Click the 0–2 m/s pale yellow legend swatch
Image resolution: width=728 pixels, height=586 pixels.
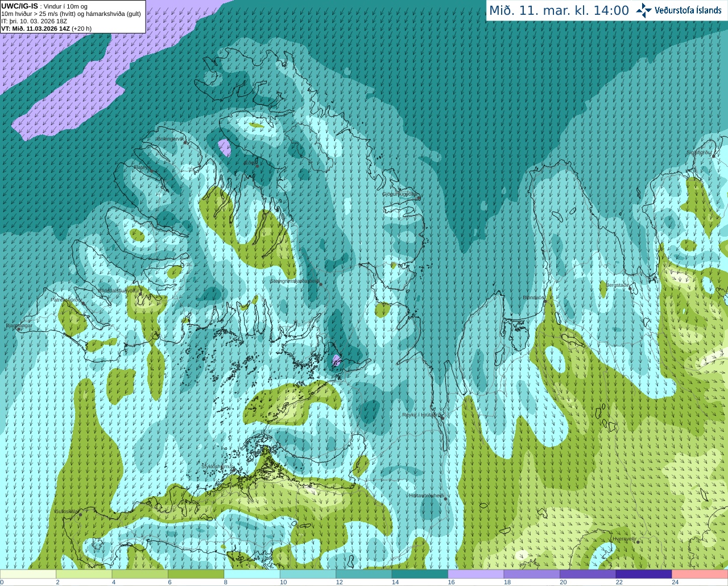(x=28, y=574)
